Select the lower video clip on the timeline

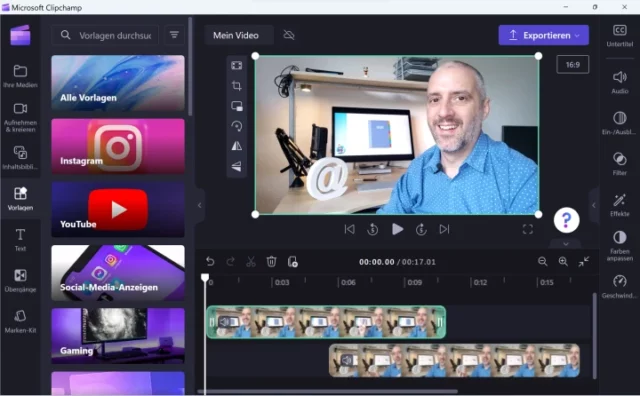[x=454, y=360]
